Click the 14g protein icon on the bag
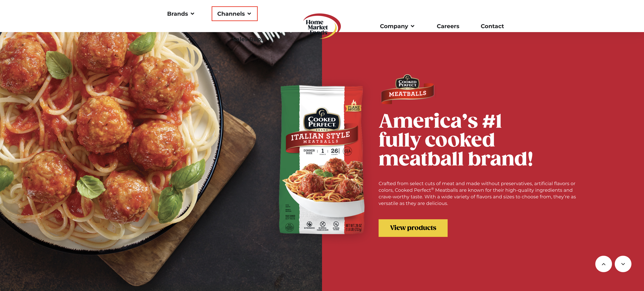644x291 pixels. (x=336, y=225)
